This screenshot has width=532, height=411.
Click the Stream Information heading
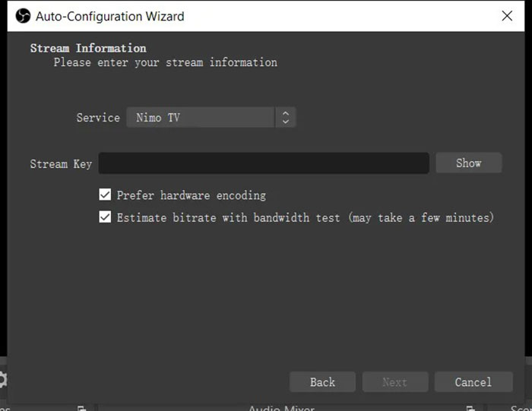88,48
